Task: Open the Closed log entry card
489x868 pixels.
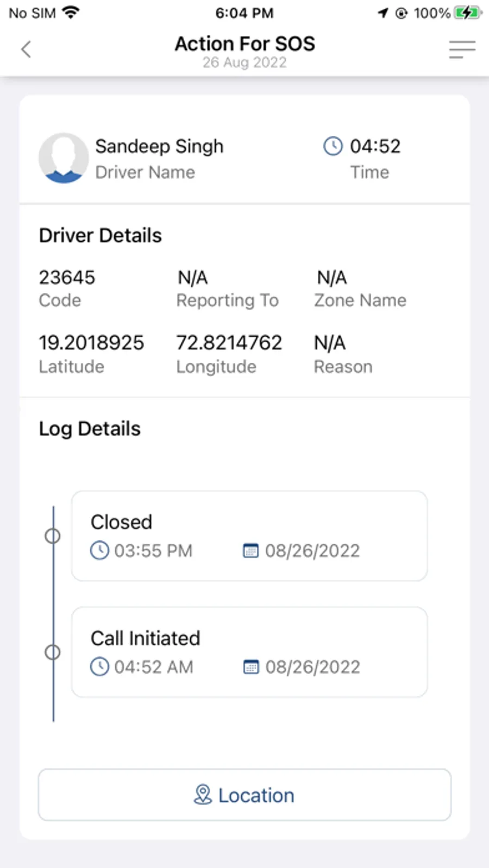Action: coord(249,536)
